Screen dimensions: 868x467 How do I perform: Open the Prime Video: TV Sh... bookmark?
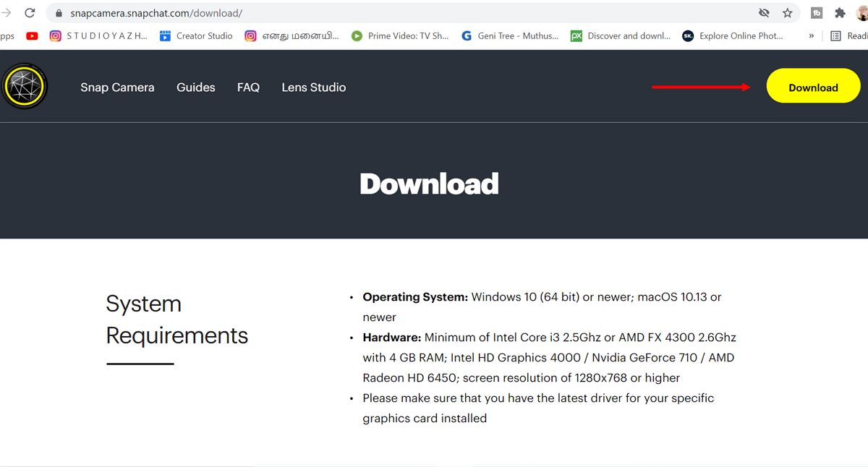[400, 35]
